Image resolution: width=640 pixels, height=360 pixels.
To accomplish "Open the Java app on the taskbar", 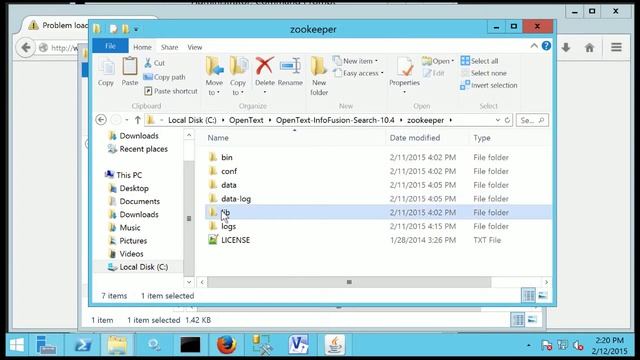I will coord(335,345).
